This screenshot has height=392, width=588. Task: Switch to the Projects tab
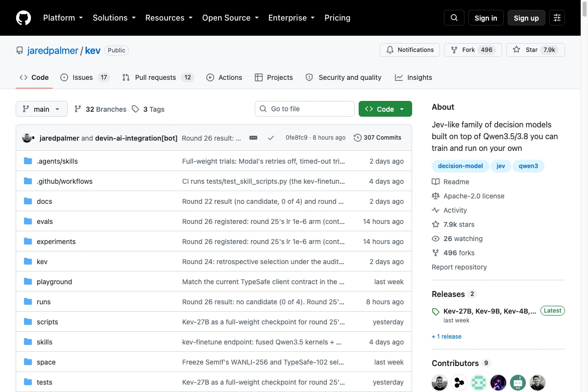tap(274, 77)
